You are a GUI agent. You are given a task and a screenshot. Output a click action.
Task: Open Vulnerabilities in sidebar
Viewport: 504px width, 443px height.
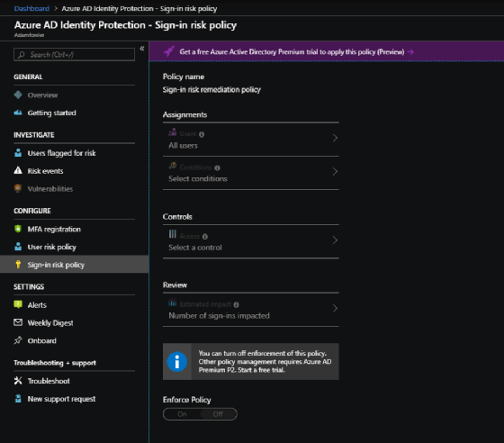(x=74, y=189)
